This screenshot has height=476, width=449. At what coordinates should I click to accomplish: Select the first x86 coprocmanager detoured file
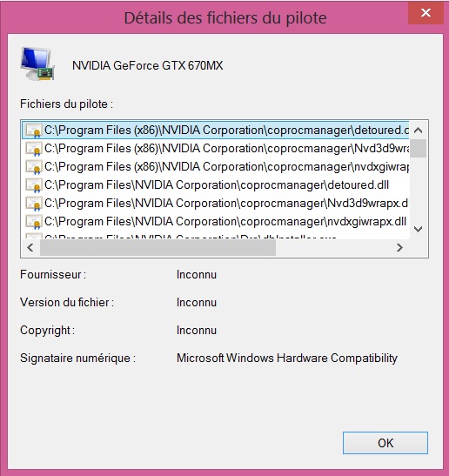pos(216,131)
